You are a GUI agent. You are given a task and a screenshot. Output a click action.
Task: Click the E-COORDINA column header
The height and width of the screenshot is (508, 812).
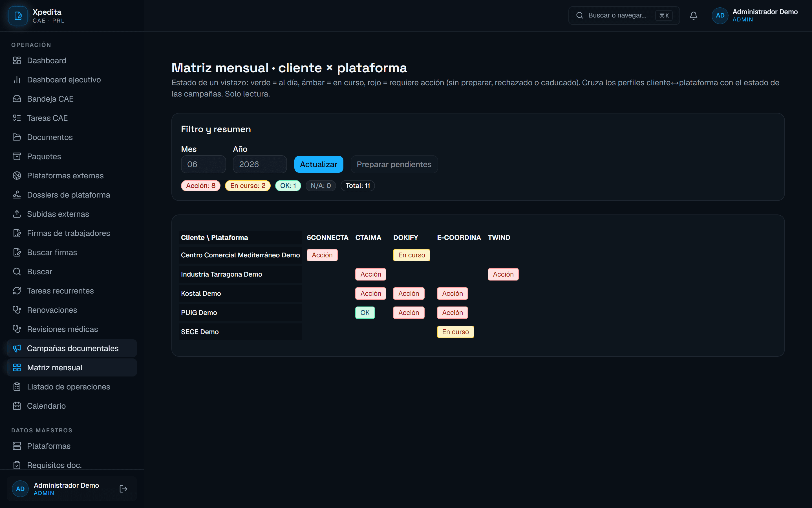click(x=459, y=238)
